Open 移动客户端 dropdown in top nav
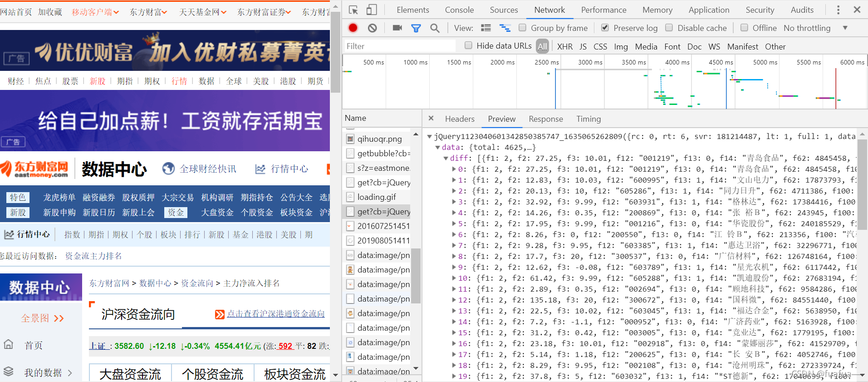 click(96, 12)
